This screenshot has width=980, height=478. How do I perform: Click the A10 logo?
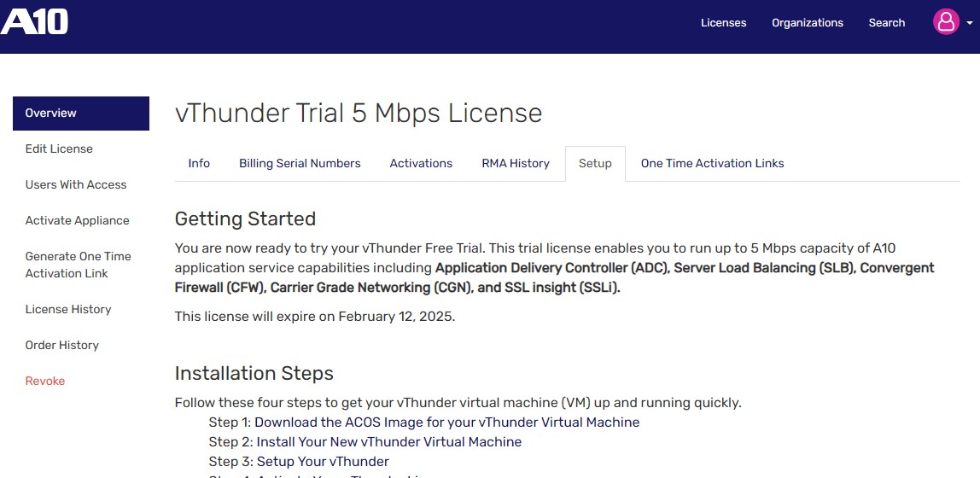(35, 20)
